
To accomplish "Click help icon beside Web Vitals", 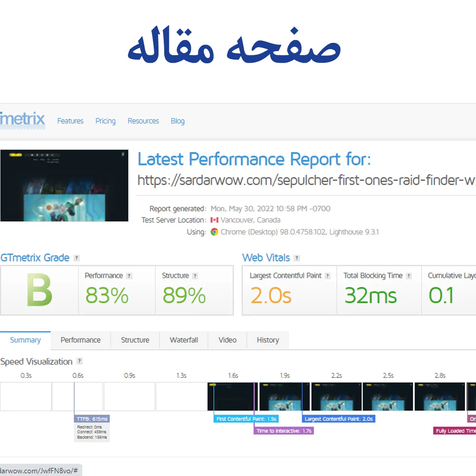I will pyautogui.click(x=297, y=258).
